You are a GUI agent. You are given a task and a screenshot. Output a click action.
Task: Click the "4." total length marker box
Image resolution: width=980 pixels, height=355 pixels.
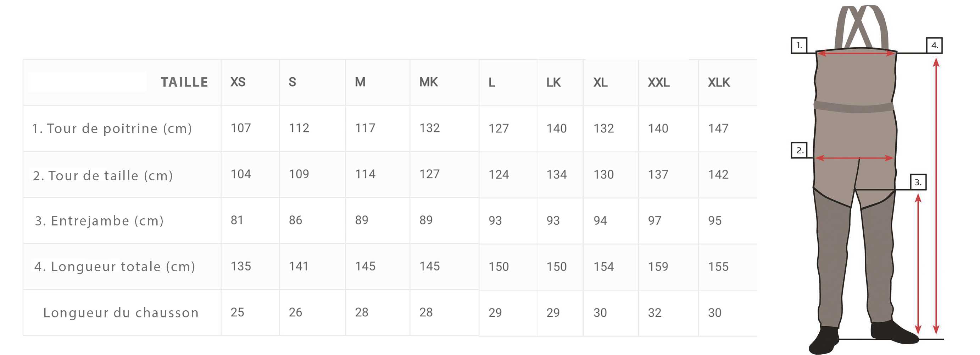[x=934, y=45]
